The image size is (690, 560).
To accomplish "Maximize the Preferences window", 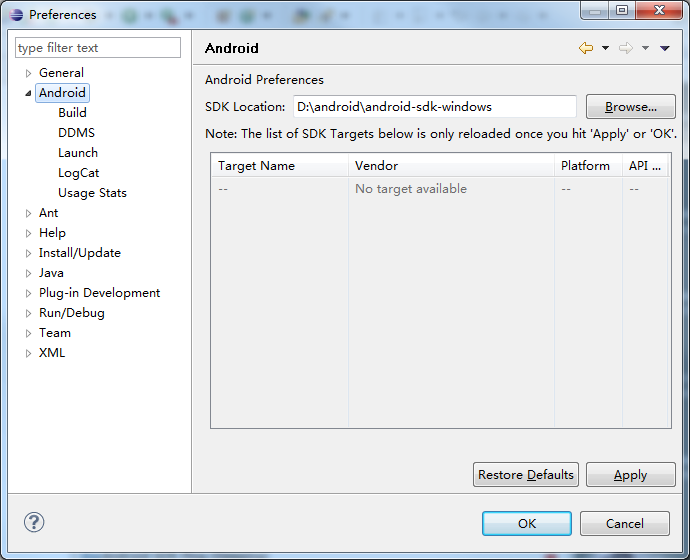I will click(622, 11).
